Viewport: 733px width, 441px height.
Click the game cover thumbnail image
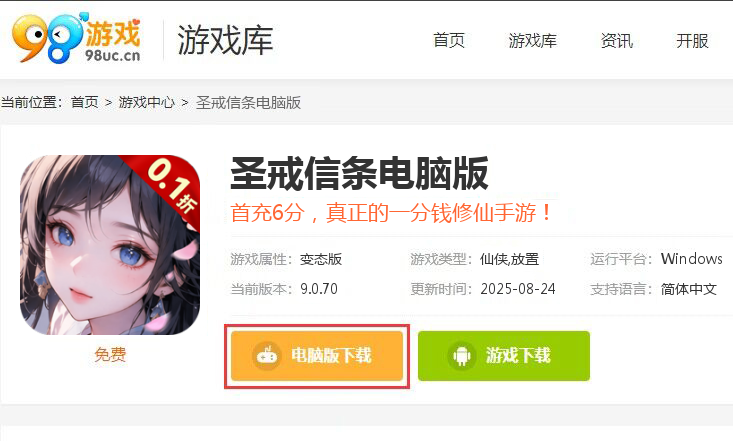click(x=110, y=245)
